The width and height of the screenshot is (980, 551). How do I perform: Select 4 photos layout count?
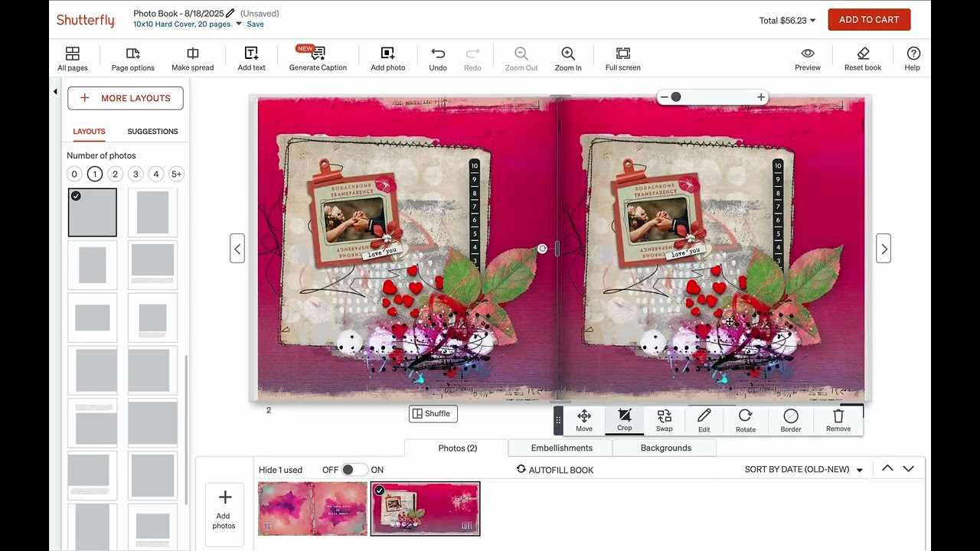pos(156,174)
